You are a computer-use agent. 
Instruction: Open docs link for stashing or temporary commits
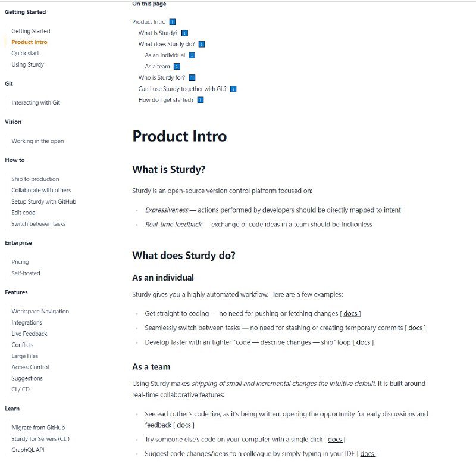click(x=415, y=328)
